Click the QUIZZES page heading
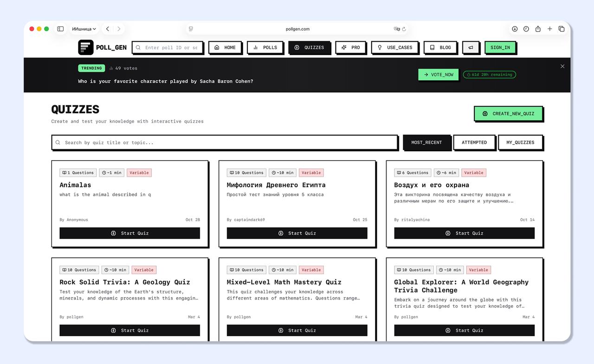 [x=75, y=109]
